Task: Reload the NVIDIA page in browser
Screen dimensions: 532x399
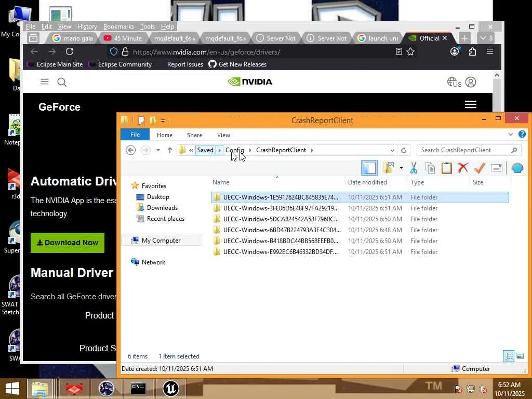Action: point(70,51)
